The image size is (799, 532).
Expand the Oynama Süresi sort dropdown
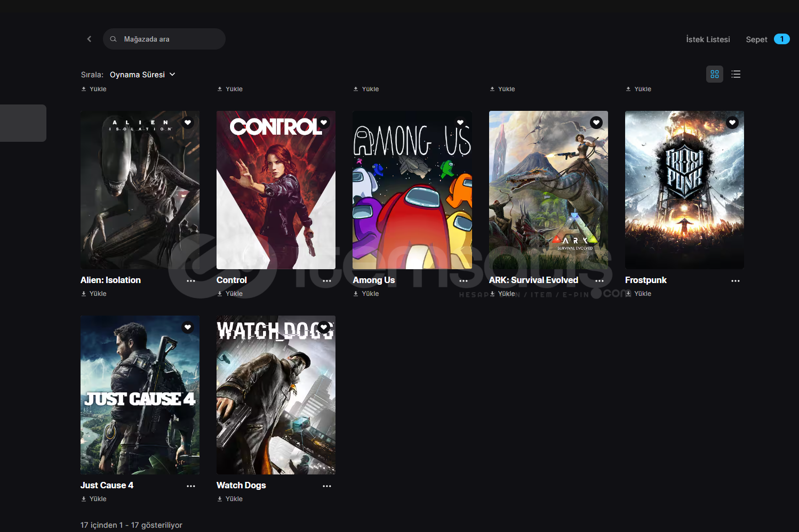(x=142, y=75)
